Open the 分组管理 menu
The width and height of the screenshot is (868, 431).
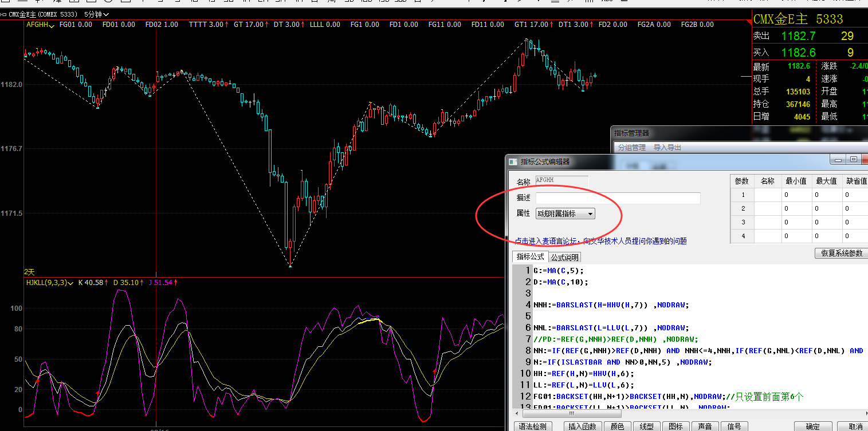(631, 148)
